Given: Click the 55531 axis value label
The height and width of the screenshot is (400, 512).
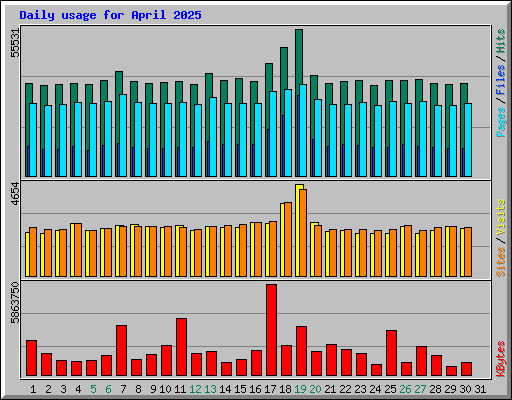Looking at the screenshot, I should click(x=15, y=43).
